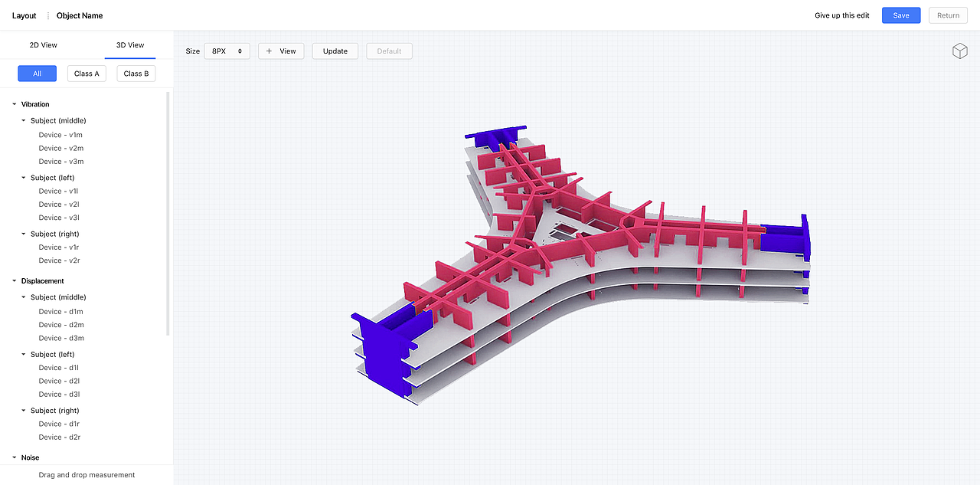Screen dimensions: 980x485
Task: Click the Return button
Action: point(948,15)
